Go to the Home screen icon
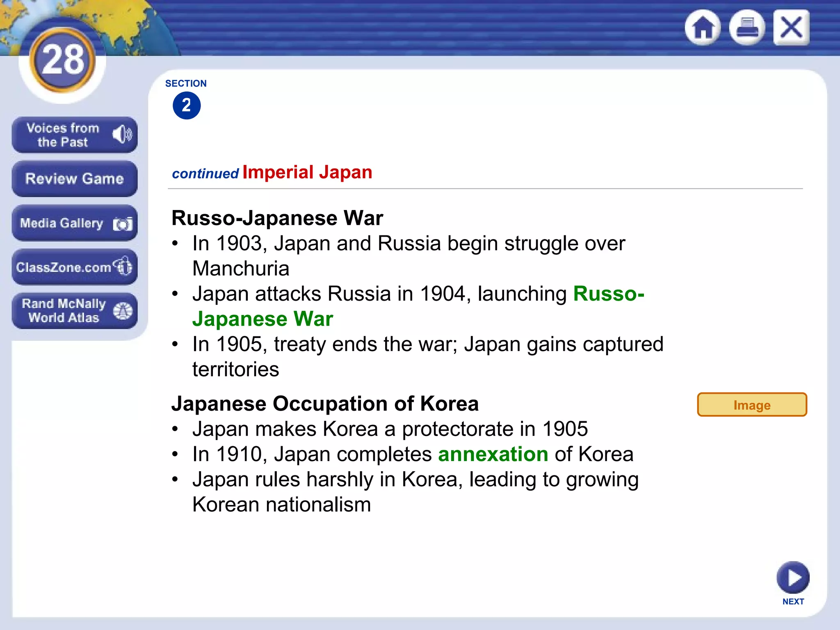Screen dimensions: 840x630 click(x=703, y=27)
